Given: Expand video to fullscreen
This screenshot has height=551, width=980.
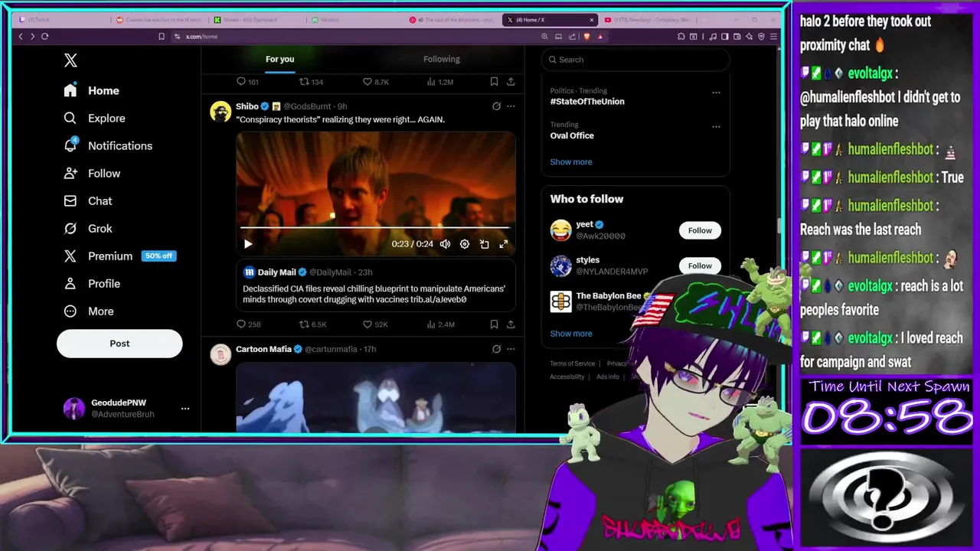Looking at the screenshot, I should click(503, 244).
